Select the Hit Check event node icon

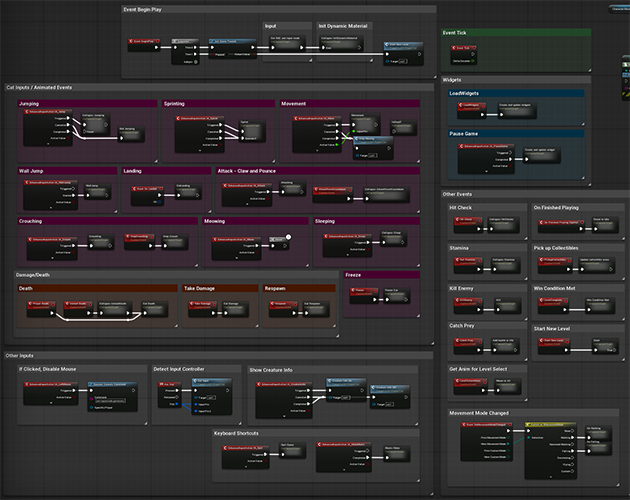[x=457, y=221]
